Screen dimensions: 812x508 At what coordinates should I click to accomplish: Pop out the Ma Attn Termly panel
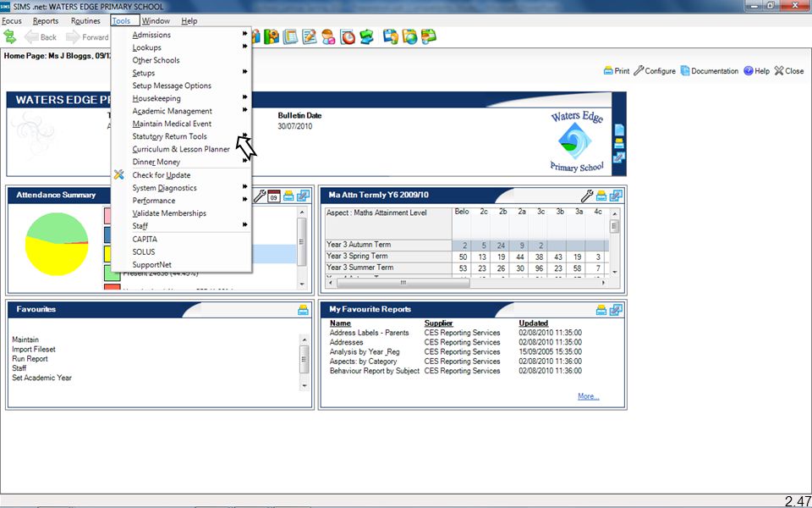tap(616, 196)
